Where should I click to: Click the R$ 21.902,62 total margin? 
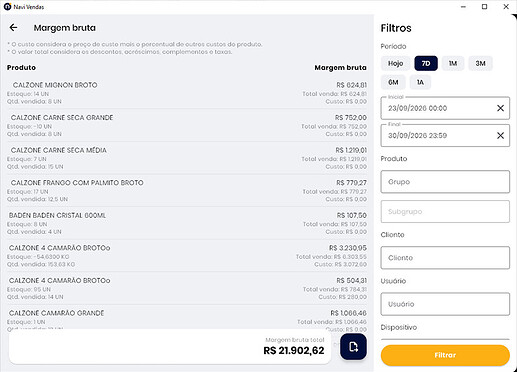(x=294, y=351)
